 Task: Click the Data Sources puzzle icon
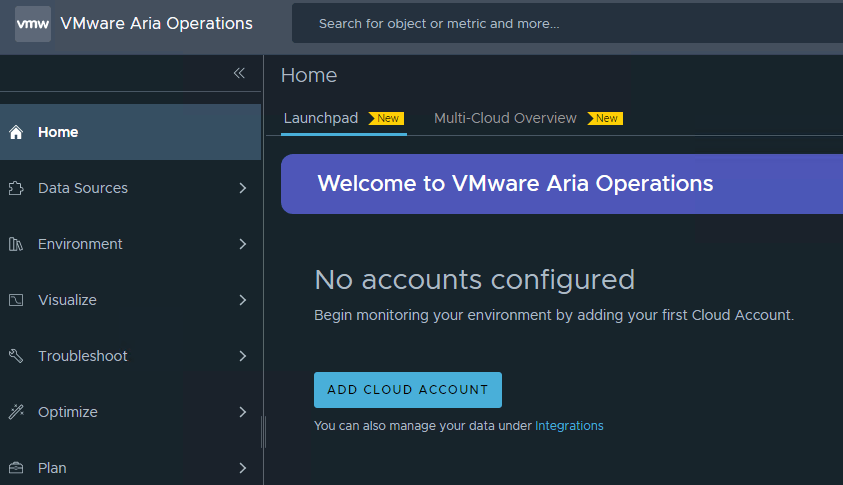16,188
